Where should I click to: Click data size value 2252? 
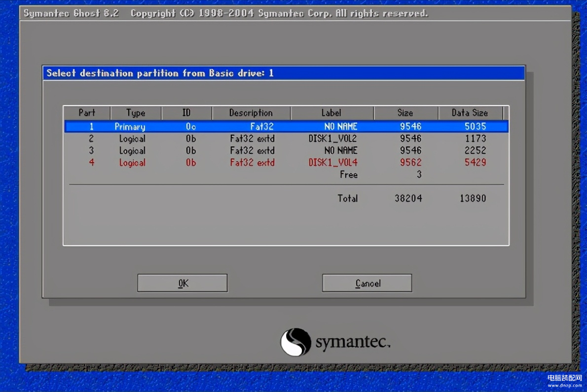coord(476,151)
